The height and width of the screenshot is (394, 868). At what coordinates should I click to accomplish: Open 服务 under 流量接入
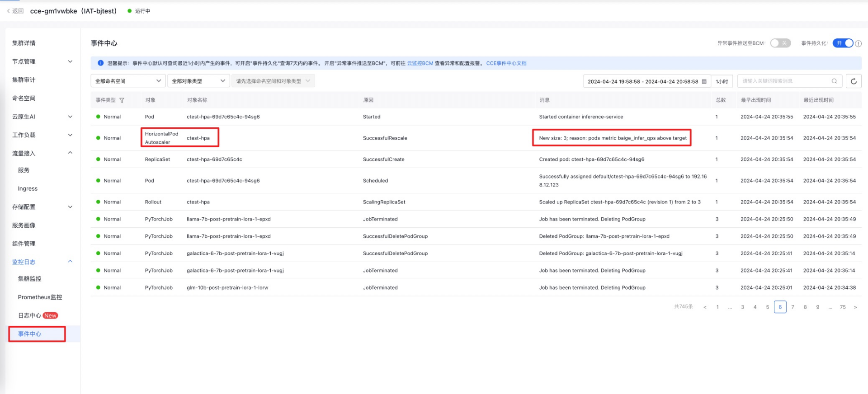coord(24,170)
